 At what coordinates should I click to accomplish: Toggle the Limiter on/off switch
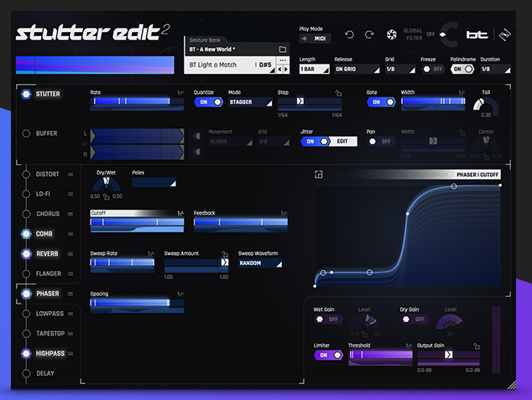tap(328, 355)
